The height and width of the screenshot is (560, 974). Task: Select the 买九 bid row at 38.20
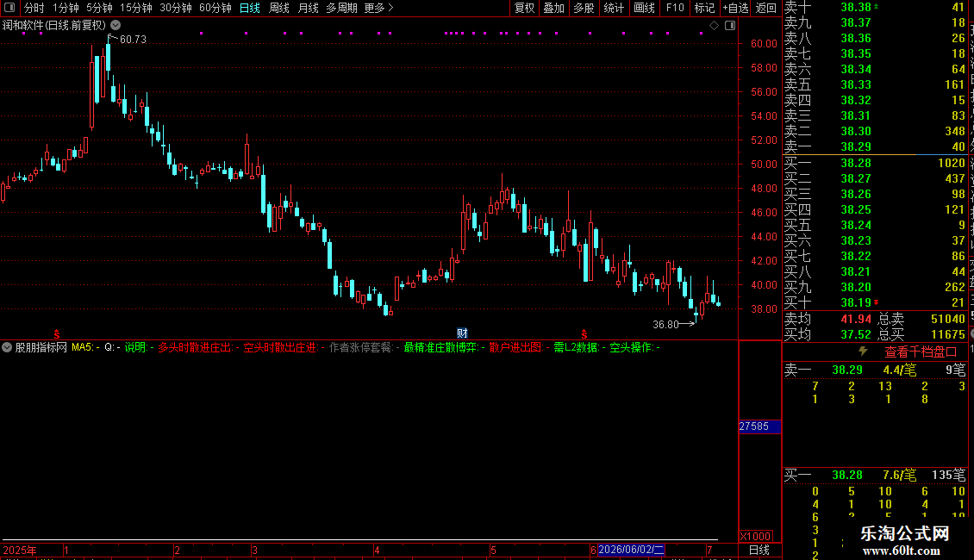(875, 287)
